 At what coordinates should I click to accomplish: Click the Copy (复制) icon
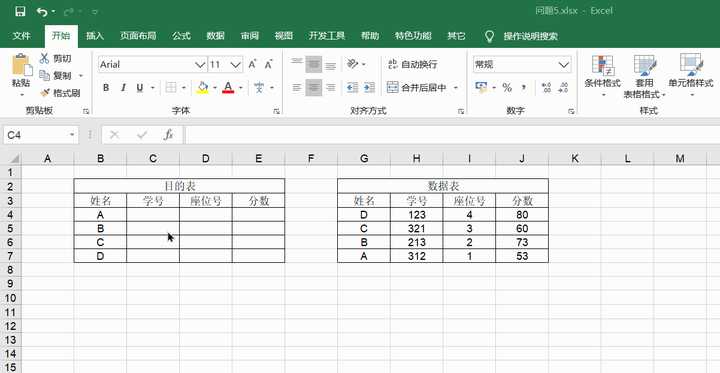[45, 75]
